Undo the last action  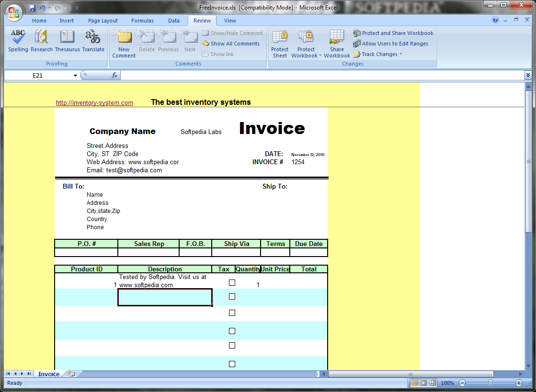click(42, 8)
